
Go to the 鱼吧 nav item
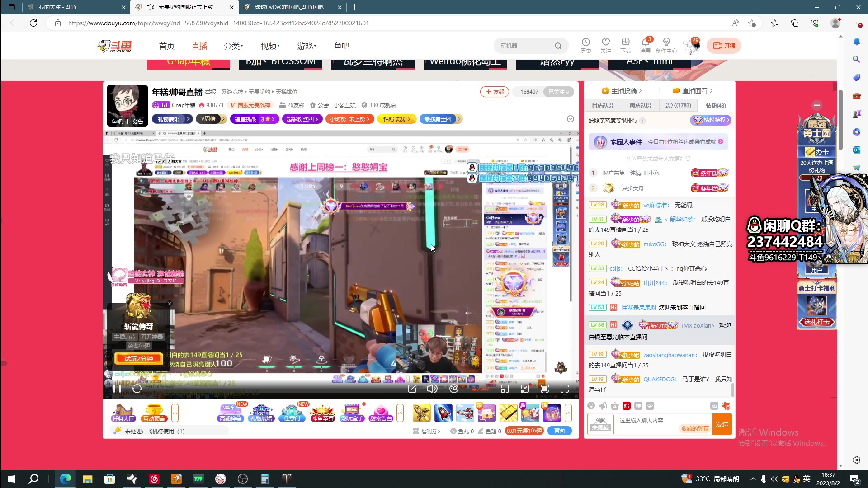tap(342, 46)
